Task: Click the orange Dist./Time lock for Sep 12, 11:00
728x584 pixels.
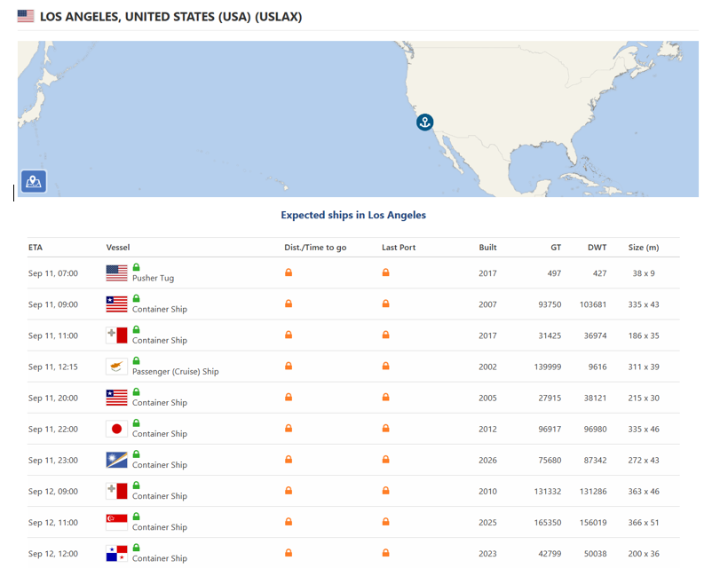Action: point(289,521)
